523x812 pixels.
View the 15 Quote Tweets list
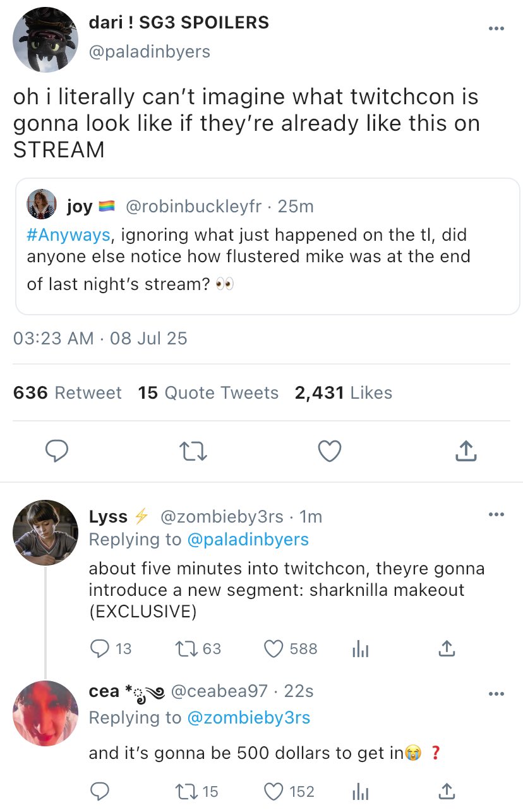208,392
